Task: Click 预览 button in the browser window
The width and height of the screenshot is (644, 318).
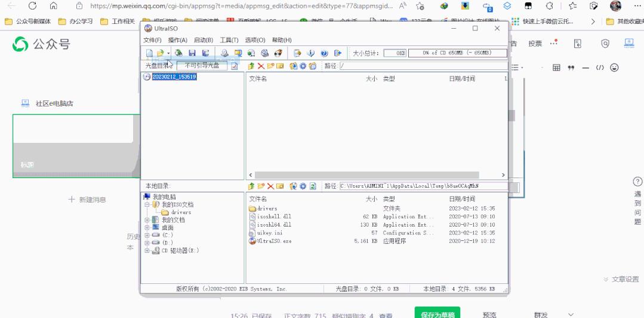Action: coord(489,314)
